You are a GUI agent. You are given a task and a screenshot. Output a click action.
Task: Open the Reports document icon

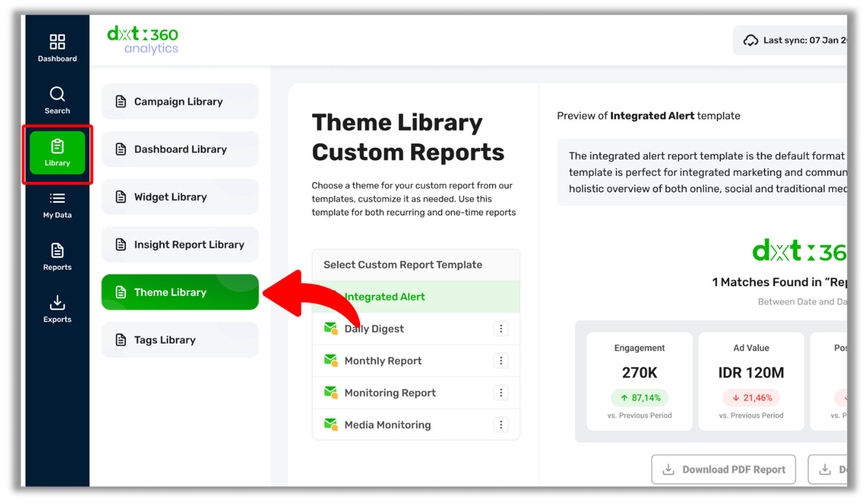pyautogui.click(x=57, y=251)
